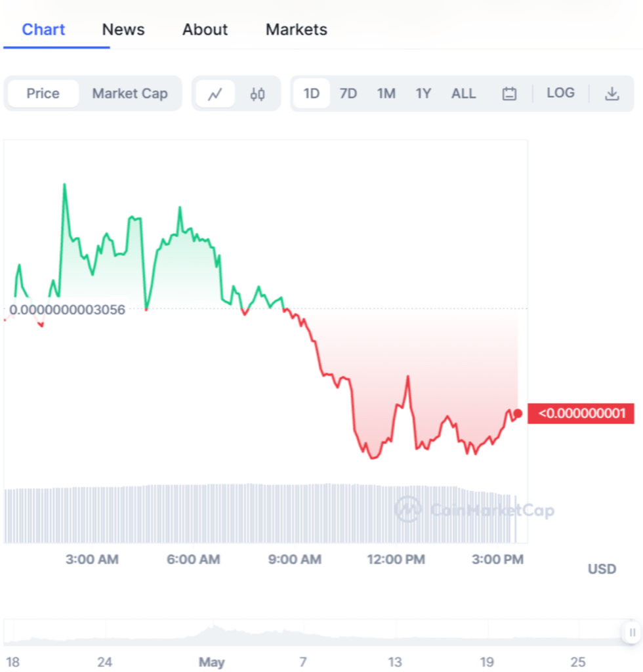The image size is (643, 672).
Task: Open the Markets tab
Action: [x=296, y=30]
